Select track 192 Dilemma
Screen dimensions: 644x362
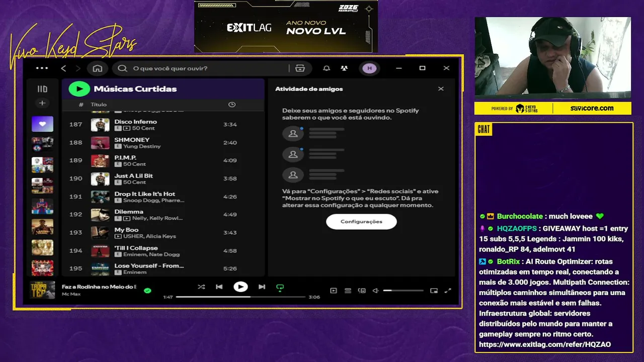163,215
